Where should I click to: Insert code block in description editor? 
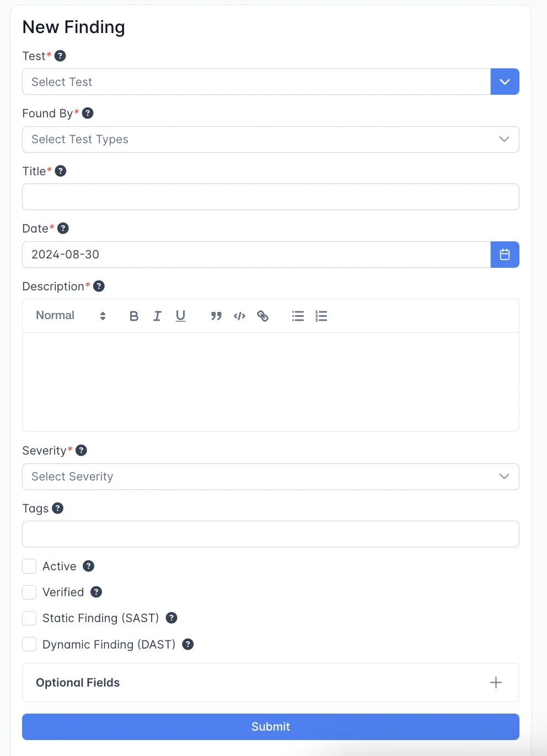click(239, 316)
